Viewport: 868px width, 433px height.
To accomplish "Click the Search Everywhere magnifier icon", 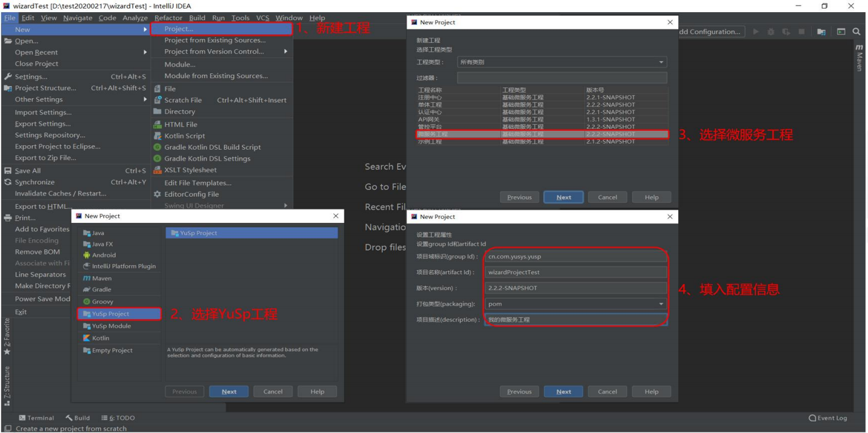I will click(x=856, y=31).
